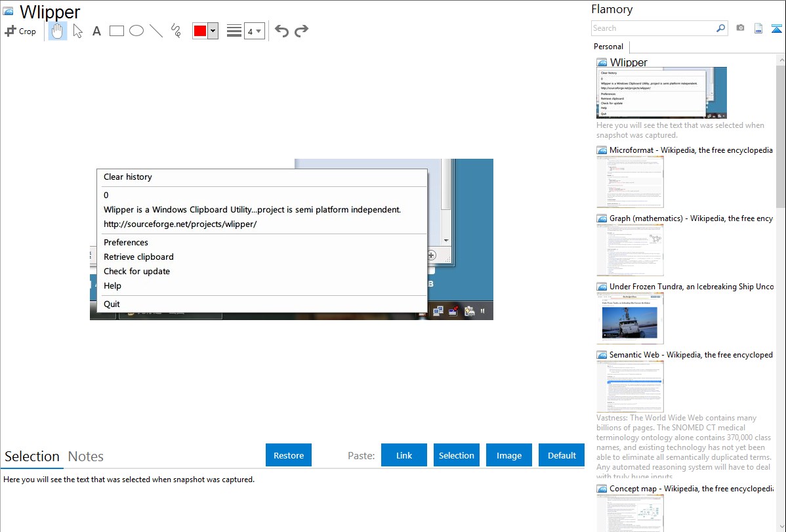Click 'Retrieve clipboard' in the captured snapshot
Screen dimensions: 786x532
[138, 256]
